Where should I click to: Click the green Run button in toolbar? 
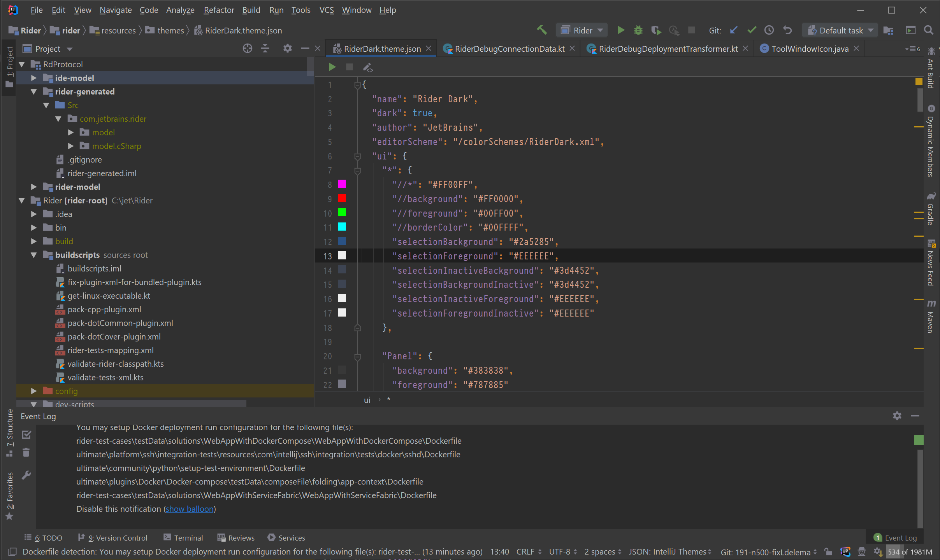tap(621, 30)
